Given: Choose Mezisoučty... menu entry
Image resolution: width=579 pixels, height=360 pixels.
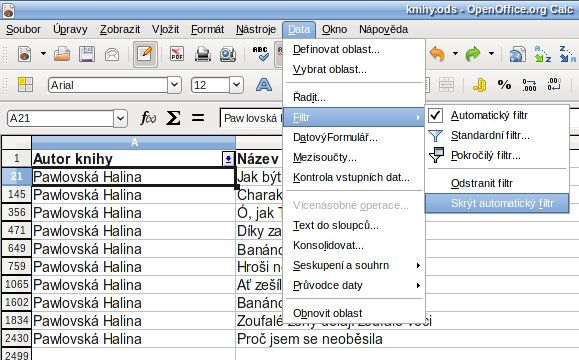Looking at the screenshot, I should click(x=354, y=158).
